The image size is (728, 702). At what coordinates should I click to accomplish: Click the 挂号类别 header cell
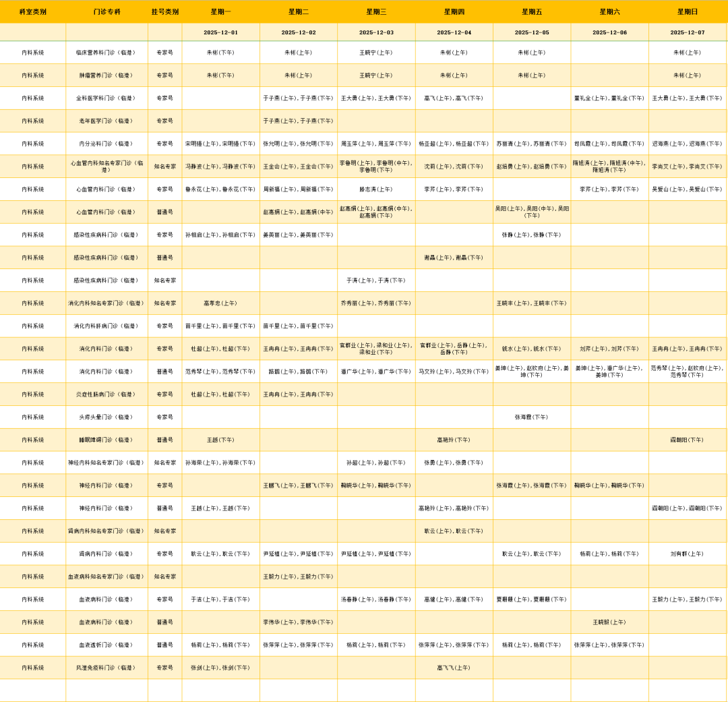[x=164, y=11]
